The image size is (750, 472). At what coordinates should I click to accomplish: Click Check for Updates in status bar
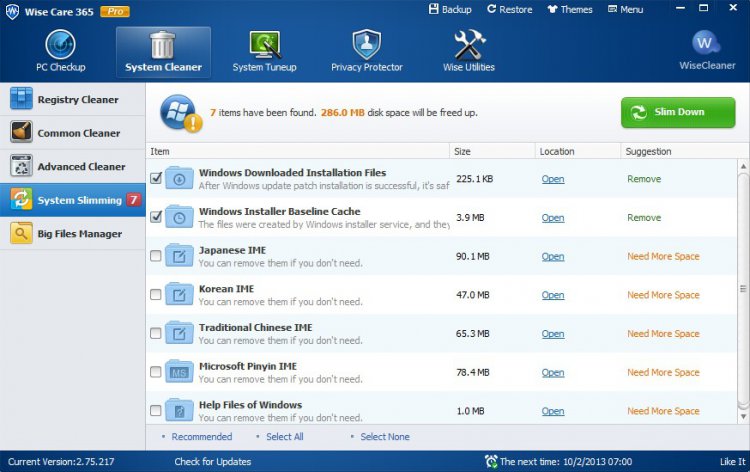point(212,461)
